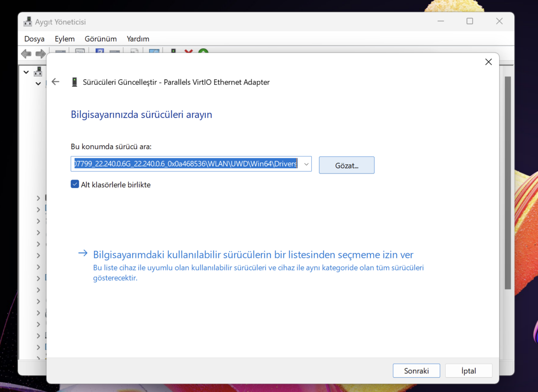Go back in the Sürücüleri Güncelleştir dialog
Viewport: 538px width, 392px height.
[56, 82]
